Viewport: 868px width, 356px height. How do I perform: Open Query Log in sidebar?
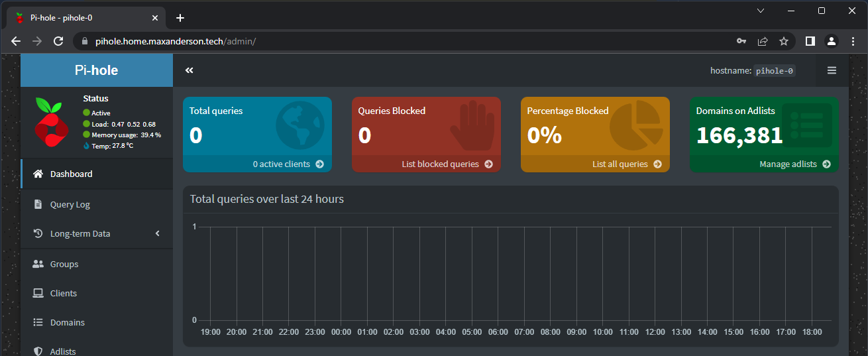tap(97, 204)
